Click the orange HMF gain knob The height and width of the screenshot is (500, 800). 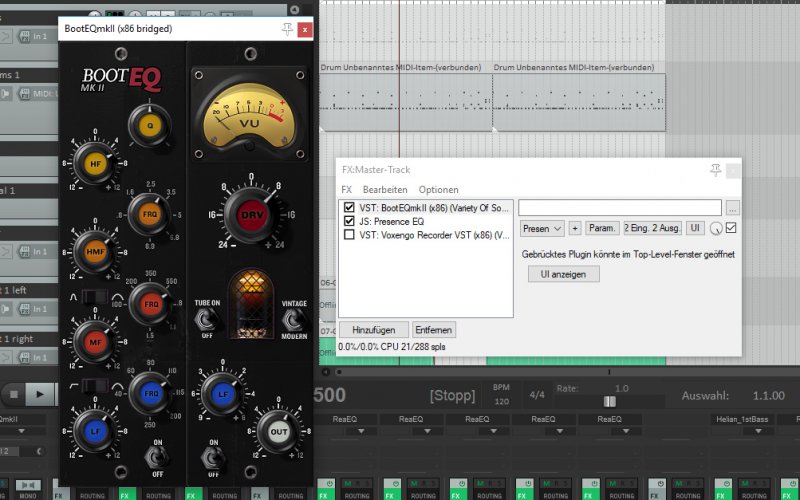[95, 251]
